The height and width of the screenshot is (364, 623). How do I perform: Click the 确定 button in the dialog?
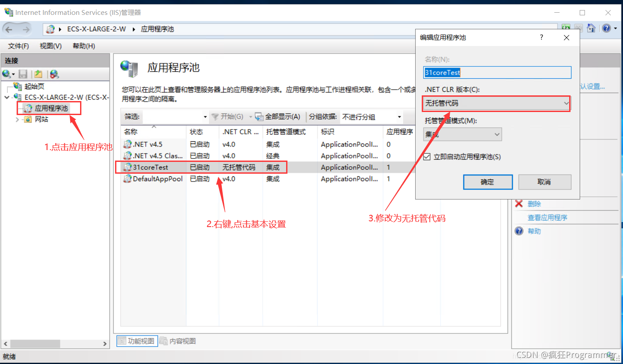click(x=487, y=182)
